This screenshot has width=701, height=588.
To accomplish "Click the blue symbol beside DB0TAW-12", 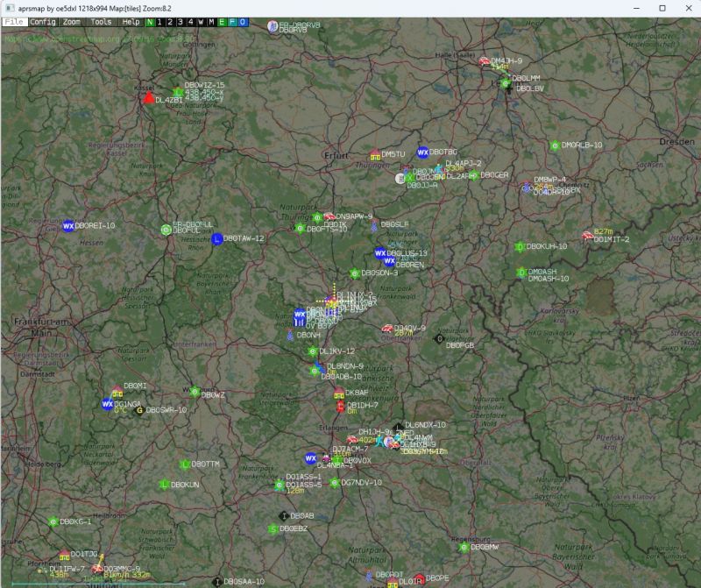I will [218, 237].
